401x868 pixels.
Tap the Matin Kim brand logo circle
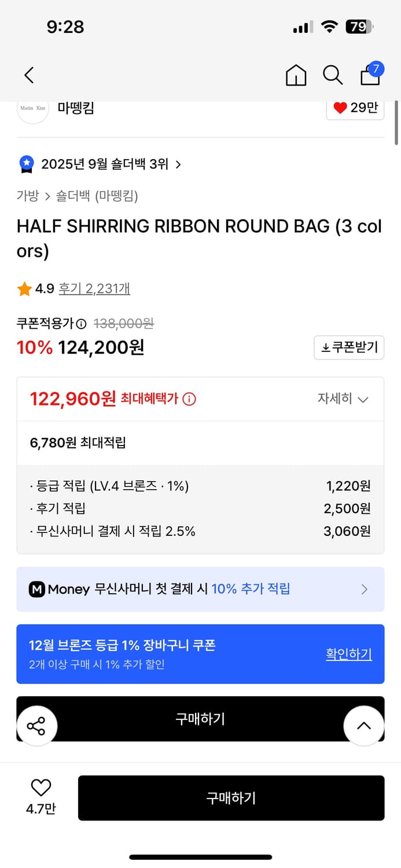tap(33, 108)
